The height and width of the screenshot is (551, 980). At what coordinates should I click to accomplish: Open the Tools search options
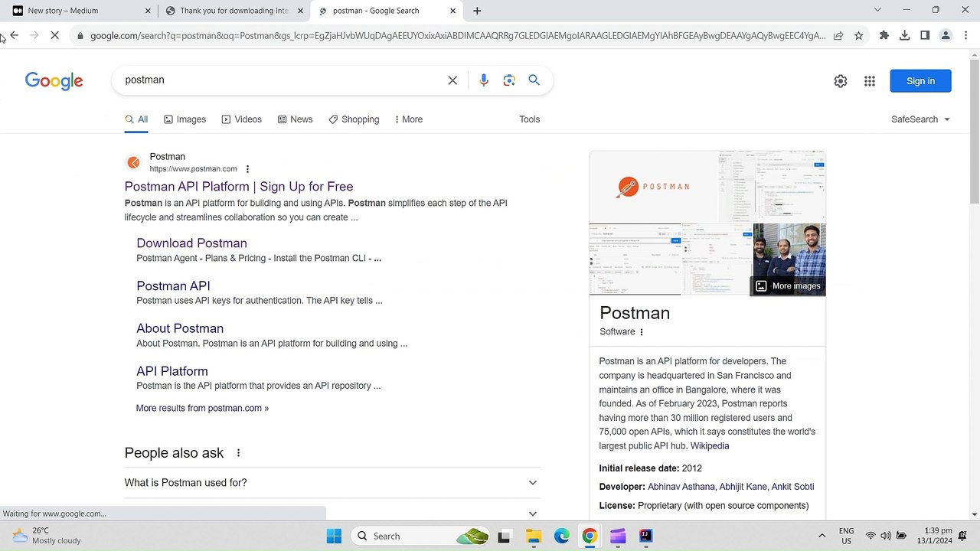click(529, 119)
